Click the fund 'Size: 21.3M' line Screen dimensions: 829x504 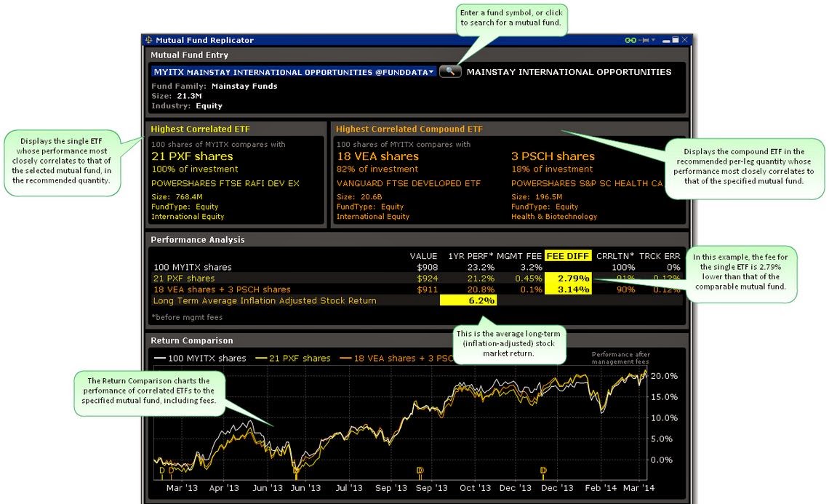[177, 96]
